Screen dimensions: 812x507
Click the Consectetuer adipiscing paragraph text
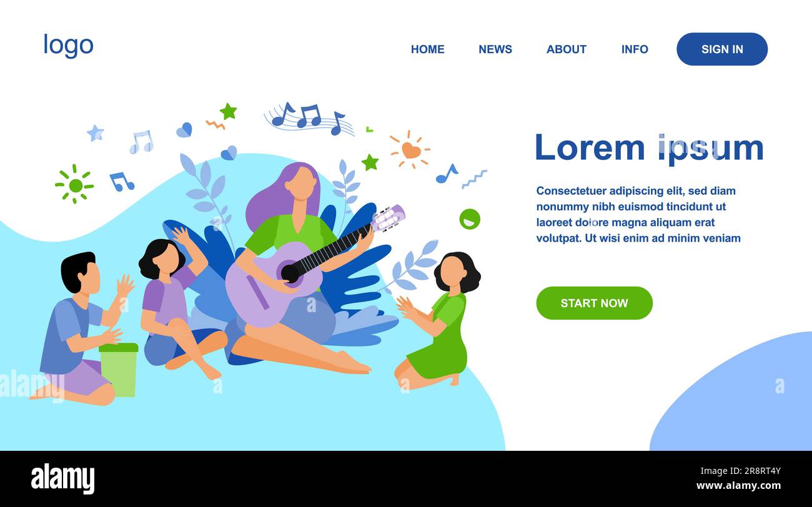point(638,214)
